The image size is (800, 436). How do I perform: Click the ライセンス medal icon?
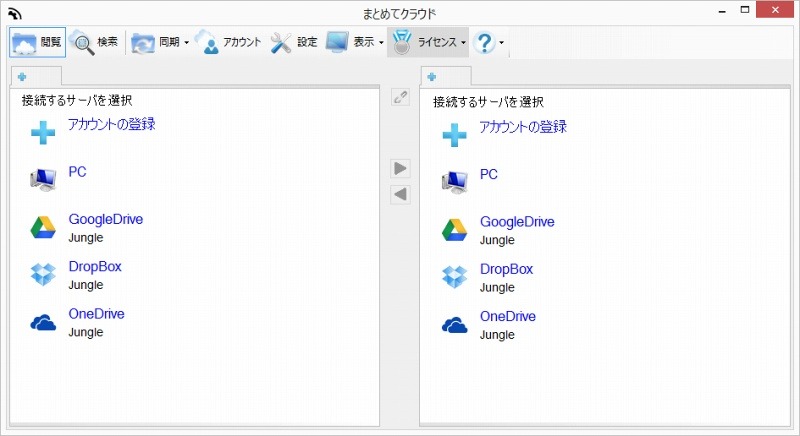click(402, 42)
